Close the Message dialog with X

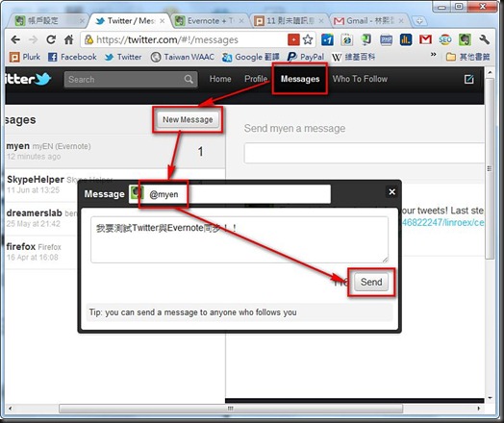[391, 192]
